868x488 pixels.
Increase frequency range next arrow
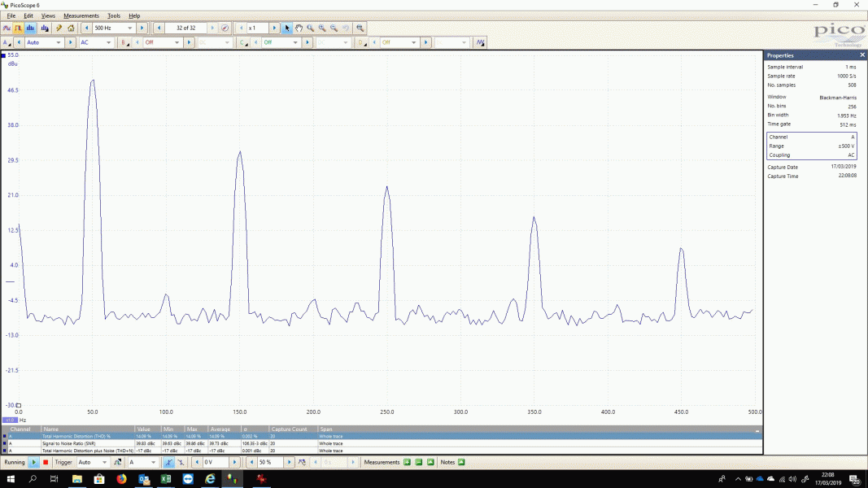click(142, 28)
